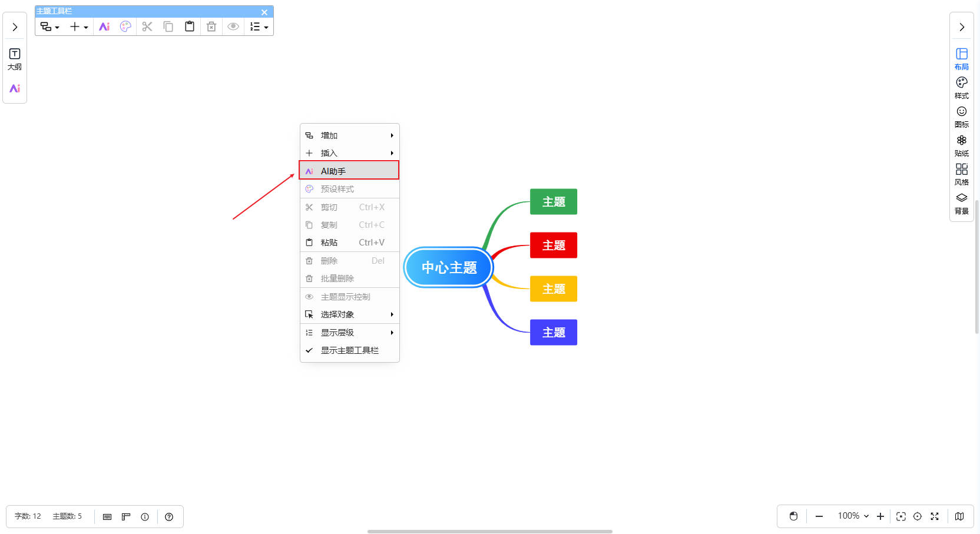Open the 贴纸 sticker panel
The width and height of the screenshot is (980, 534).
pos(961,145)
